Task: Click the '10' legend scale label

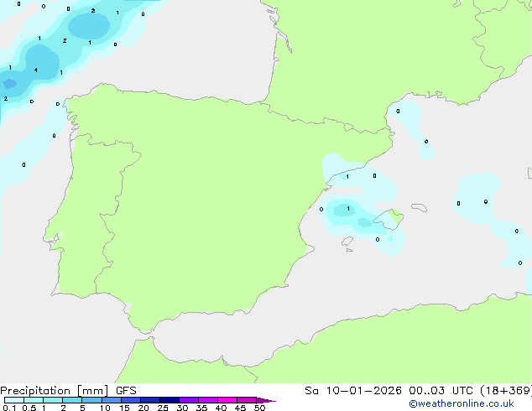Action: coord(105,408)
